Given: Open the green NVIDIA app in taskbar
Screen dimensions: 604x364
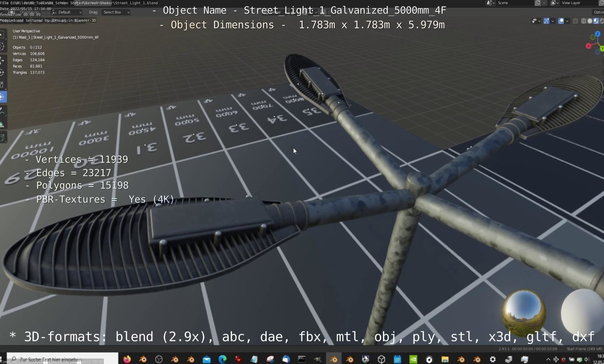Looking at the screenshot, I should tap(413, 359).
